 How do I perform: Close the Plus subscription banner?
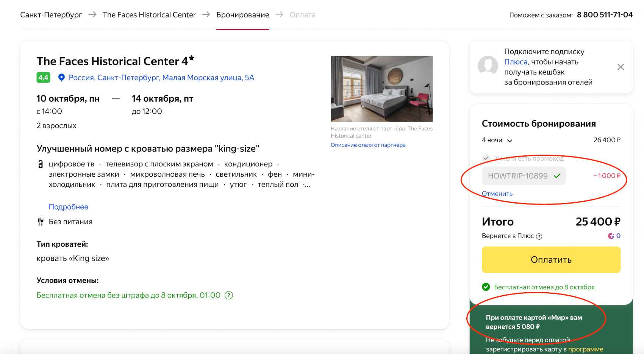coord(621,67)
